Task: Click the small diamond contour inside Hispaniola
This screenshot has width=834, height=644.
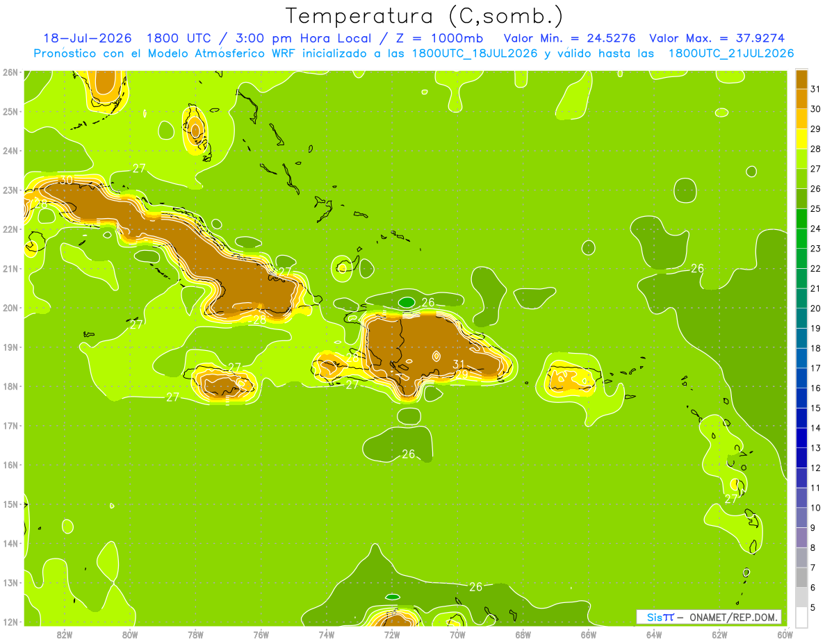Action: (436, 356)
